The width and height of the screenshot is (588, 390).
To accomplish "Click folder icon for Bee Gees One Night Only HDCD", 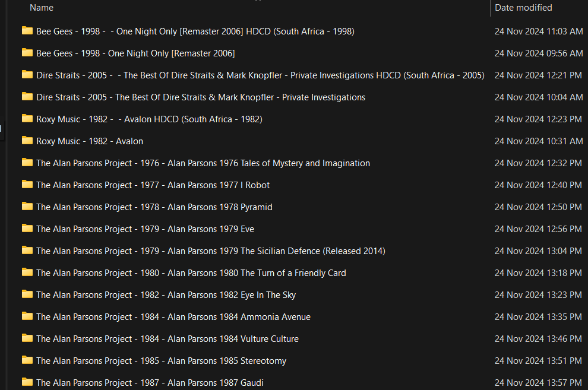I will click(27, 31).
